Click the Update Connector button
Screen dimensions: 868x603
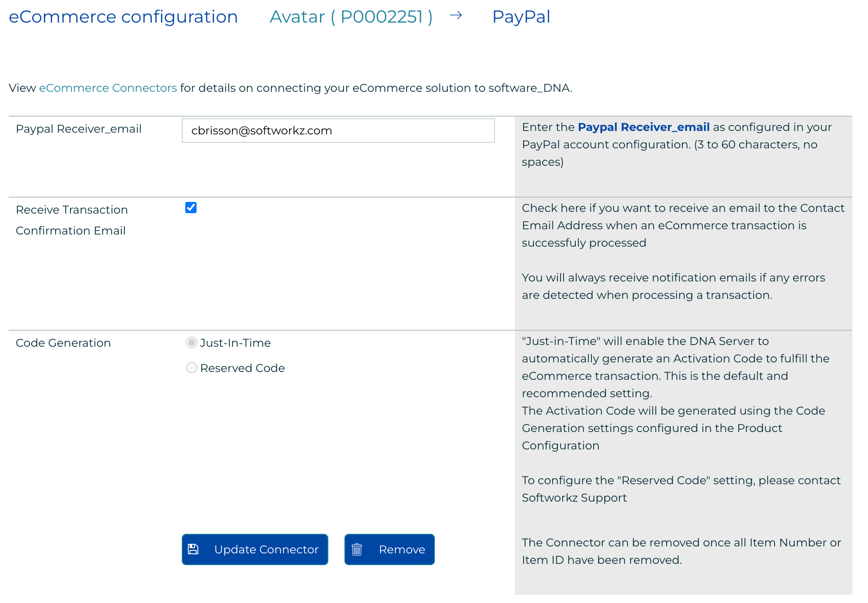(x=254, y=549)
